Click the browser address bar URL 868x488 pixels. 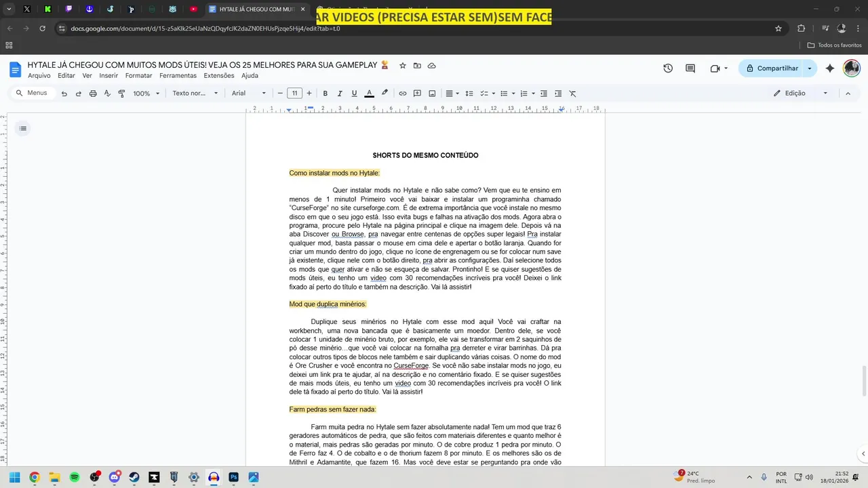click(x=205, y=28)
